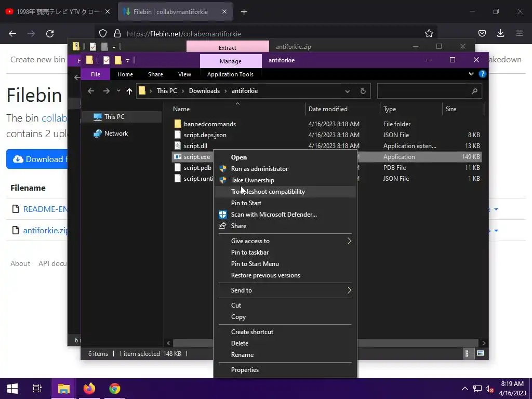Image resolution: width=532 pixels, height=399 pixels.
Task: Click New folder icon in quick access toolbar
Action: click(x=118, y=60)
